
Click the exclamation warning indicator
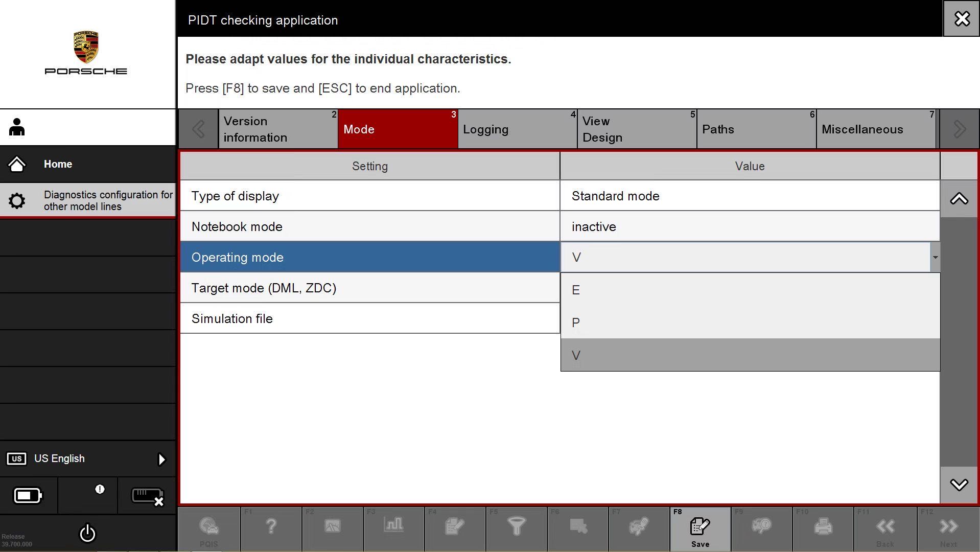coord(100,489)
